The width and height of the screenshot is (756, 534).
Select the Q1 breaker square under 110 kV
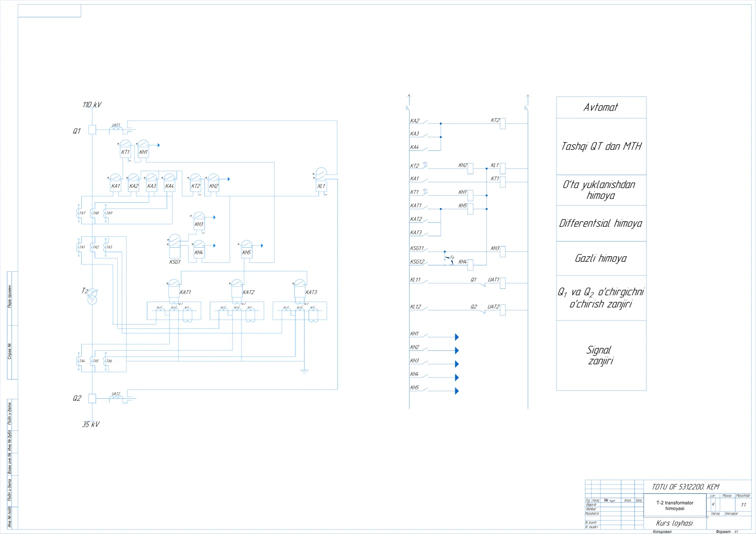(92, 129)
